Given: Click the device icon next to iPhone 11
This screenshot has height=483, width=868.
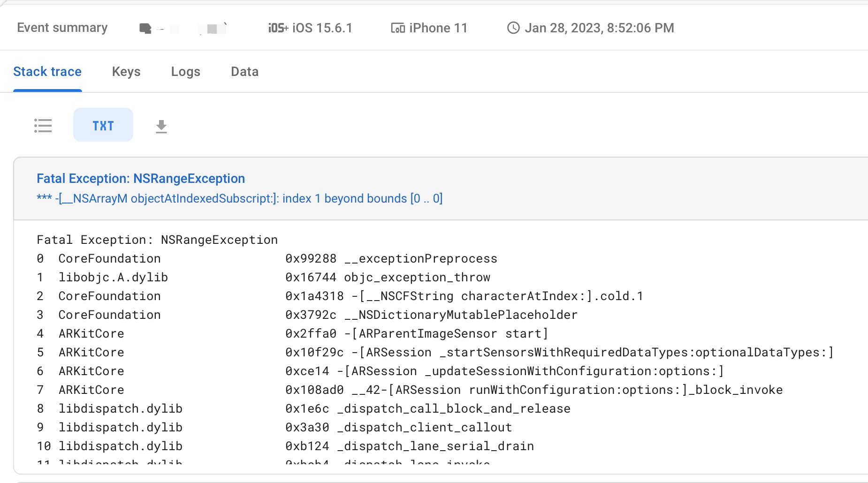Looking at the screenshot, I should (x=397, y=28).
